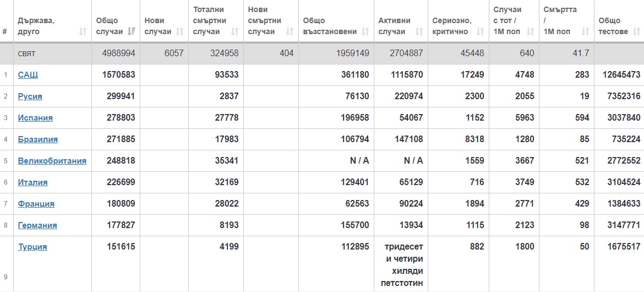Open the САЩ country link

pyautogui.click(x=28, y=75)
